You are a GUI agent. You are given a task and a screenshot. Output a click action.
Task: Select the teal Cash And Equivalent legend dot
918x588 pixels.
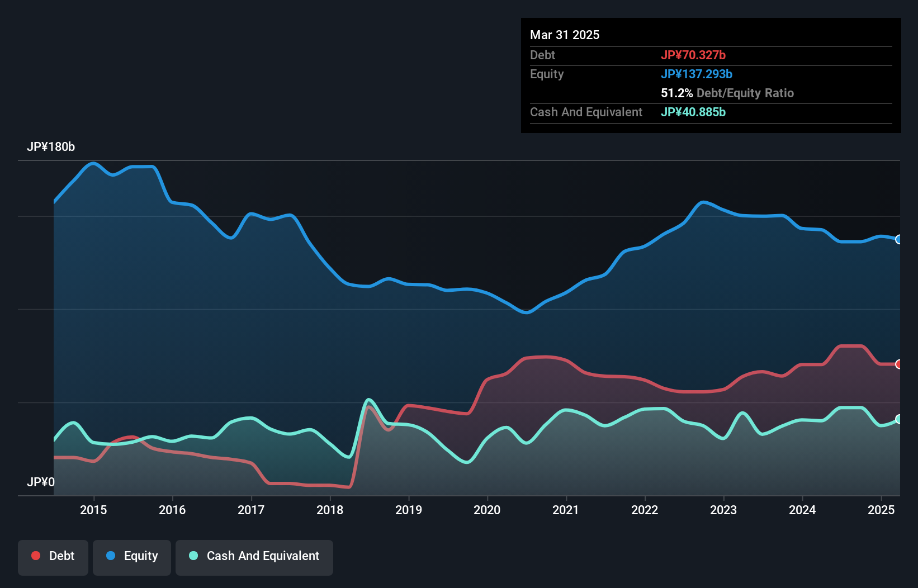tap(192, 556)
